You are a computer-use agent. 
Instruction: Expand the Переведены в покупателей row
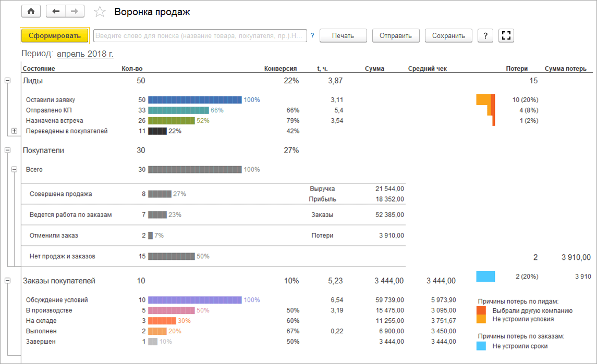[14, 131]
